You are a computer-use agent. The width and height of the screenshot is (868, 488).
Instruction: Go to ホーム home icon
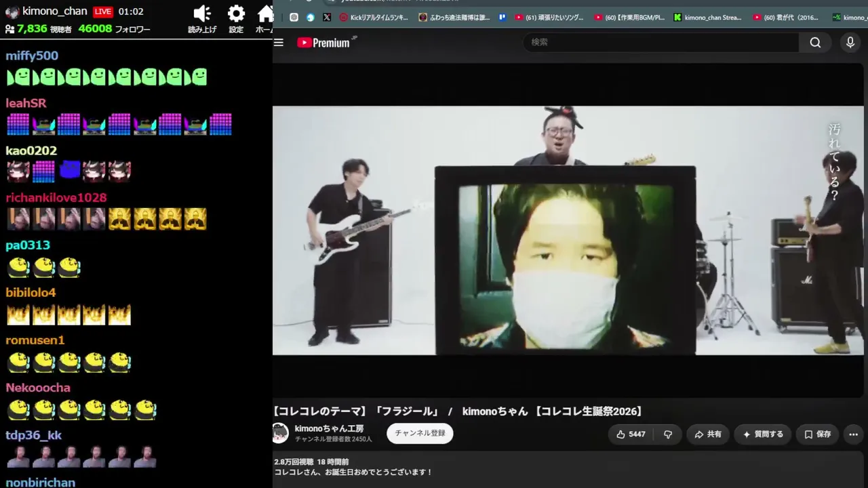(x=265, y=14)
